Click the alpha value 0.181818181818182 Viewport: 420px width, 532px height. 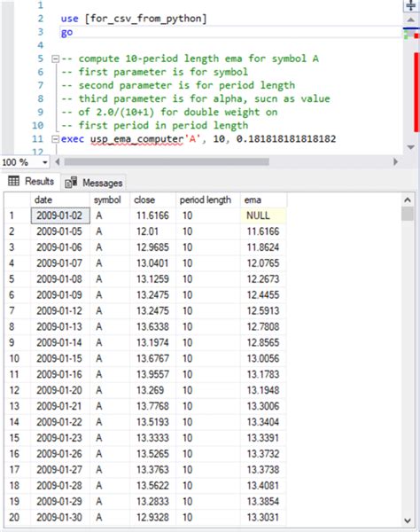click(x=286, y=139)
